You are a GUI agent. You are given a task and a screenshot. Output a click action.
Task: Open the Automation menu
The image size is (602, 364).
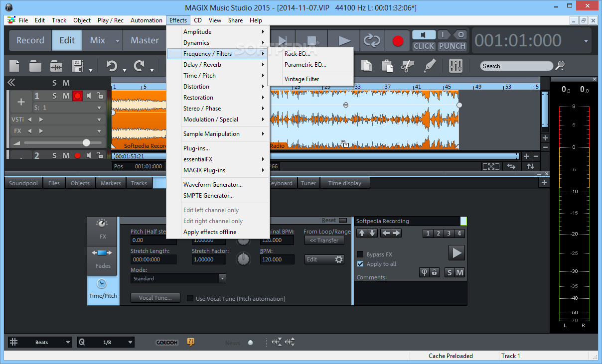coord(147,20)
